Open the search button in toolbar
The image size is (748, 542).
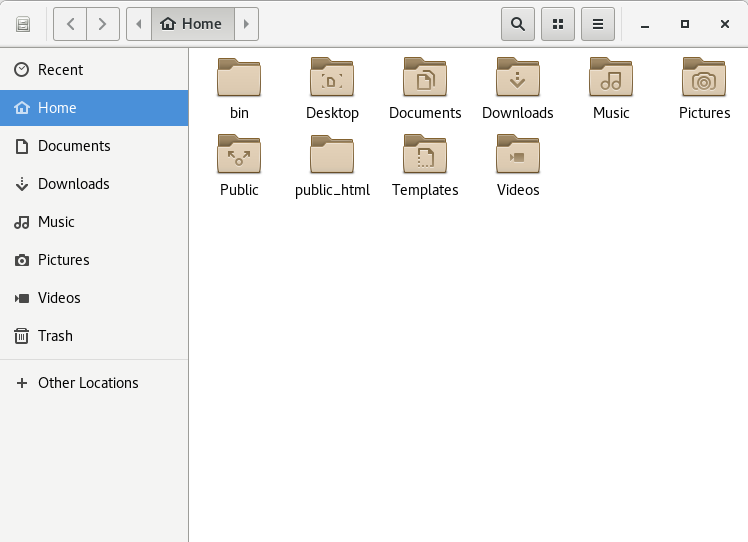coord(517,24)
